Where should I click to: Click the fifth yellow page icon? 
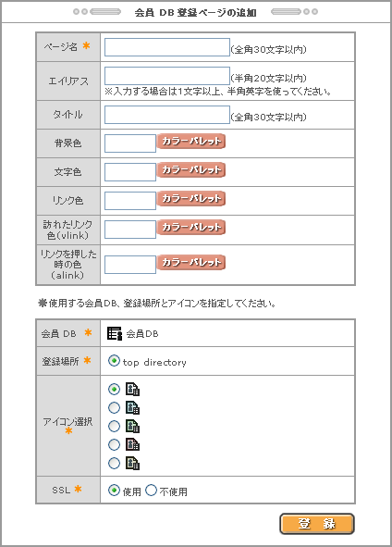coord(132,464)
